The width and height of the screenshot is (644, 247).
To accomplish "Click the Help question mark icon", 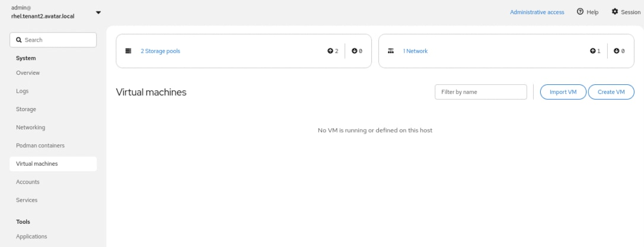I will 580,11.
